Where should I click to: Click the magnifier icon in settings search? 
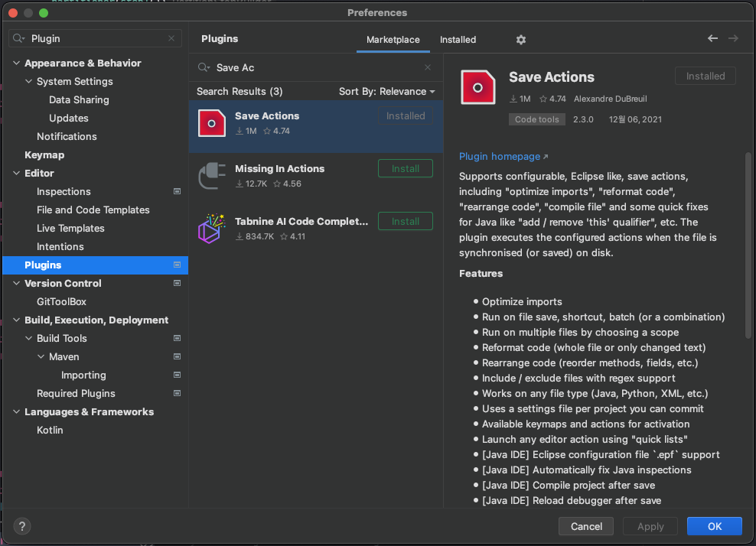coord(19,38)
